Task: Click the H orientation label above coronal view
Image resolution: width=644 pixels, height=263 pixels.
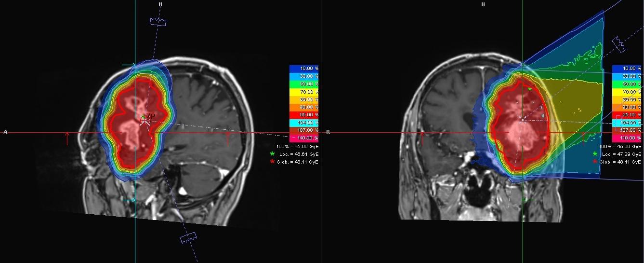Action: pyautogui.click(x=483, y=4)
